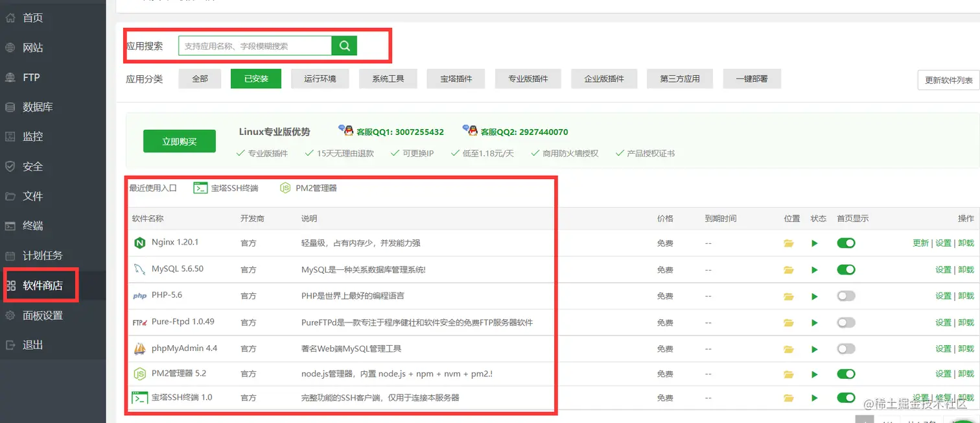Open recent 宝塔SSH终端 shortcut icon
Image resolution: width=980 pixels, height=423 pixels.
(200, 188)
